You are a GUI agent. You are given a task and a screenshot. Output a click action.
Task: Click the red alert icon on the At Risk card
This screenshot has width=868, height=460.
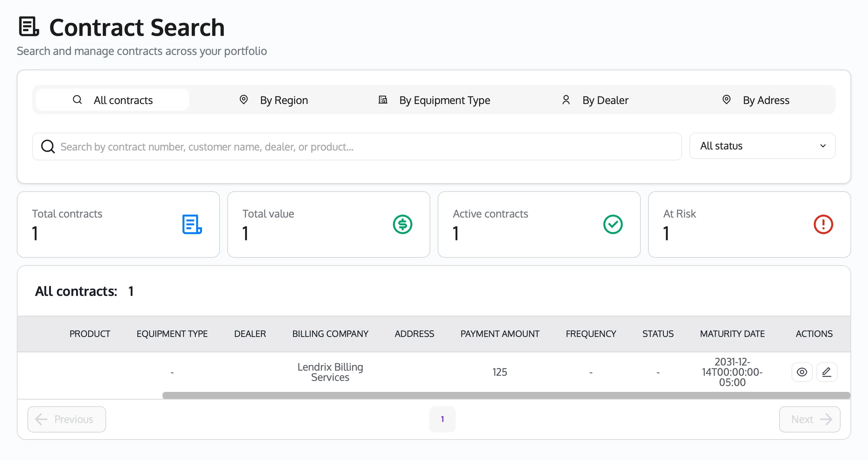pyautogui.click(x=823, y=225)
